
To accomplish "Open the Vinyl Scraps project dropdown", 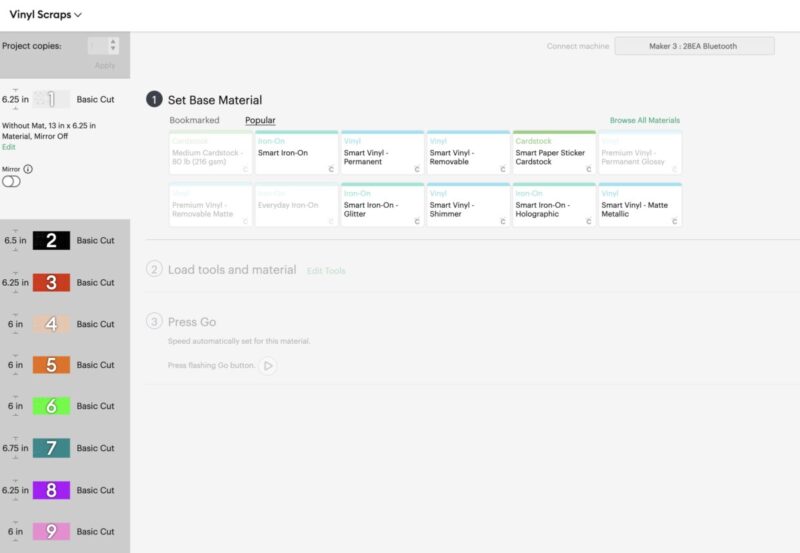I will click(45, 14).
